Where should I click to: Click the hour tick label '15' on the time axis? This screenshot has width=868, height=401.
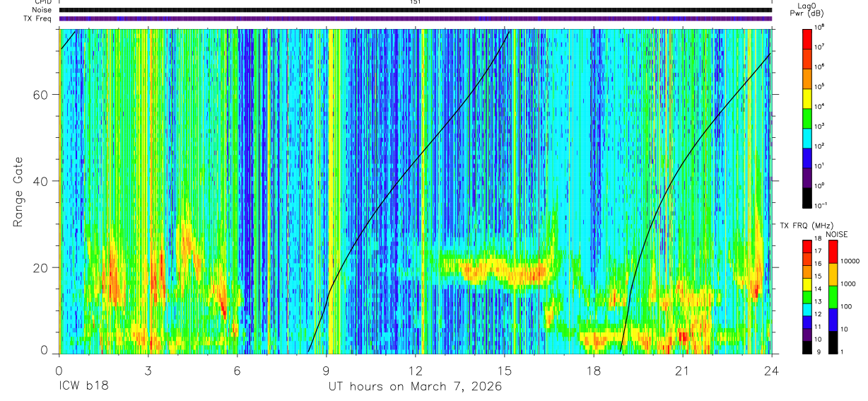pos(505,371)
